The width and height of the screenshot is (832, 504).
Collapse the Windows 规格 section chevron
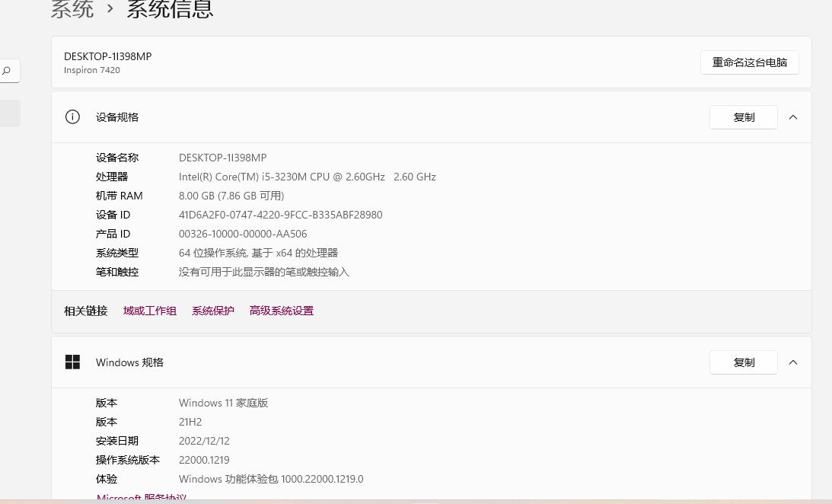click(792, 362)
